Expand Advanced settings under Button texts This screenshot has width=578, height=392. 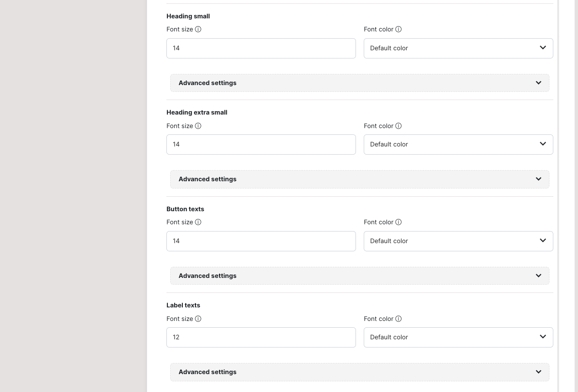coord(359,276)
